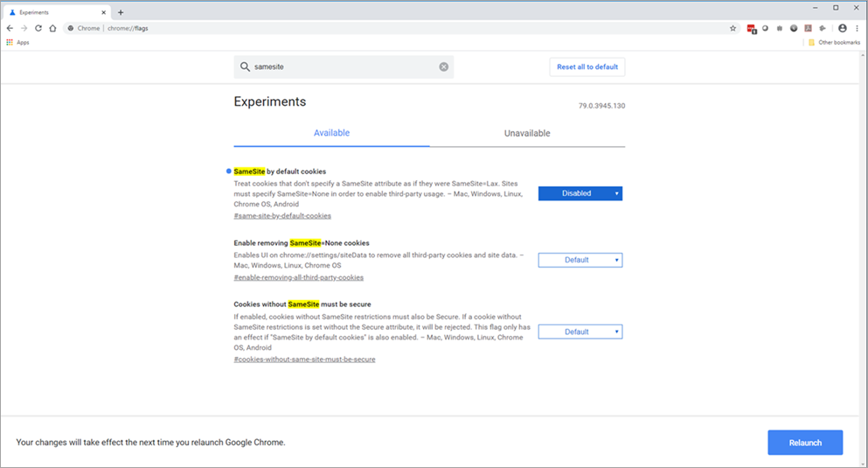Image resolution: width=868 pixels, height=468 pixels.
Task: Open the #cookies-without-same-site-must-be-secure link
Action: [304, 360]
